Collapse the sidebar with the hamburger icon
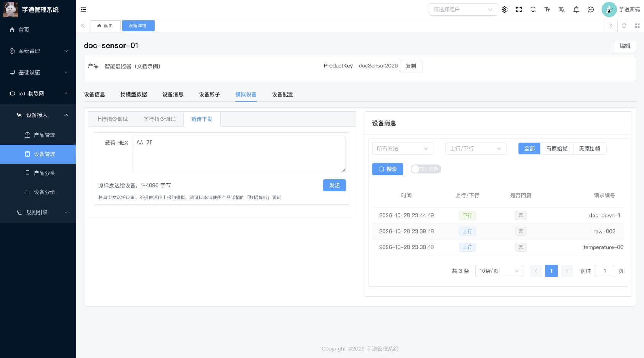The width and height of the screenshot is (644, 358). pyautogui.click(x=83, y=10)
